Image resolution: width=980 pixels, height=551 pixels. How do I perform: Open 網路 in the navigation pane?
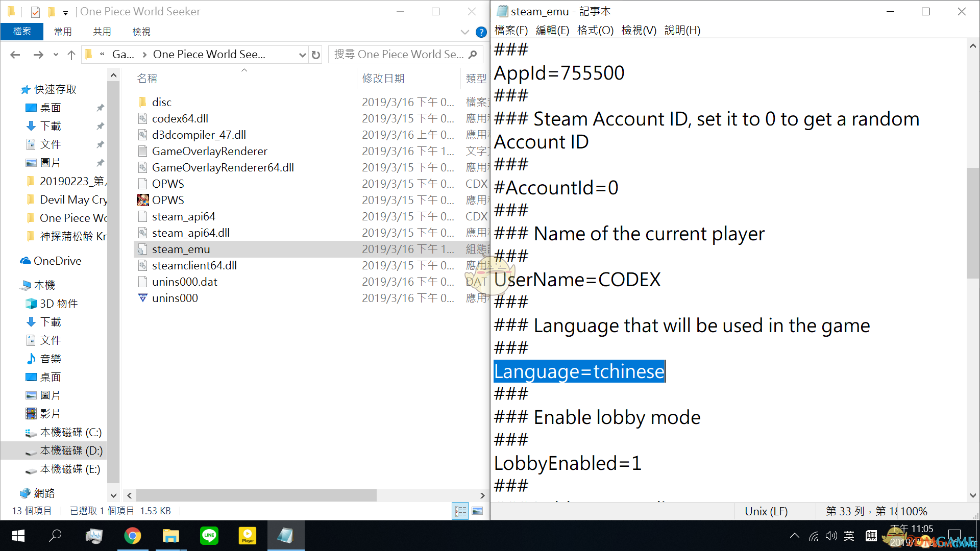pyautogui.click(x=44, y=493)
